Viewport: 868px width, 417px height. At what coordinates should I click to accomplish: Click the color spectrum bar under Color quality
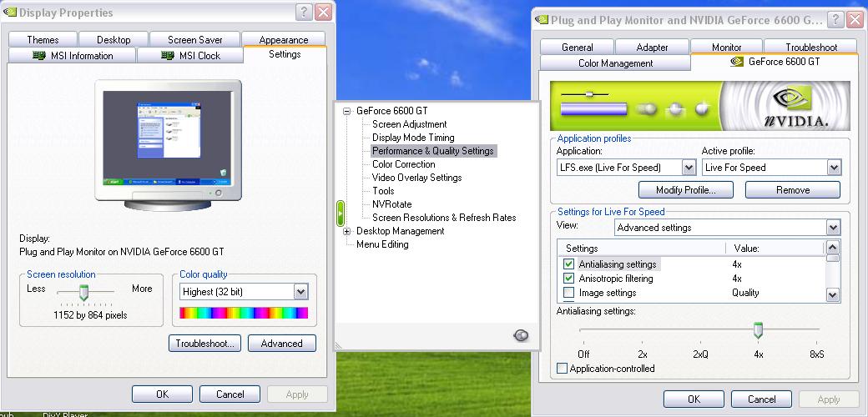[244, 313]
